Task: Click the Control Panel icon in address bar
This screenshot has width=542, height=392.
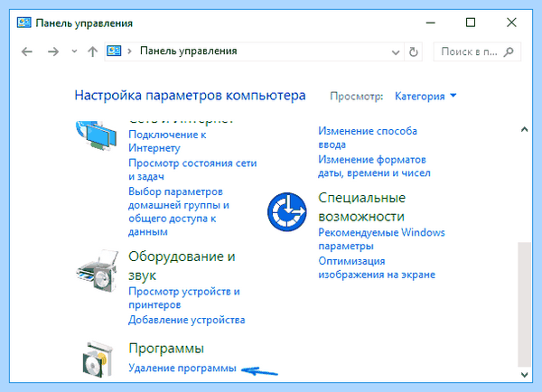Action: (114, 51)
